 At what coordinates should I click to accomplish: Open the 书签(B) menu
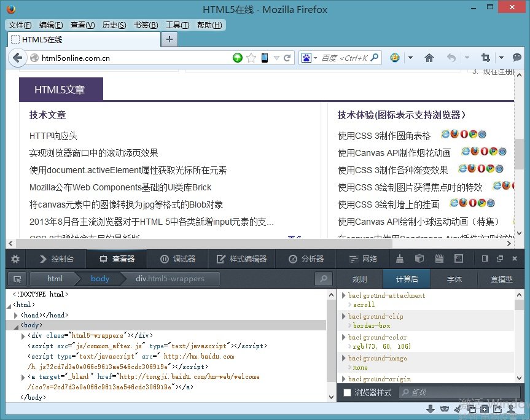pyautogui.click(x=146, y=25)
